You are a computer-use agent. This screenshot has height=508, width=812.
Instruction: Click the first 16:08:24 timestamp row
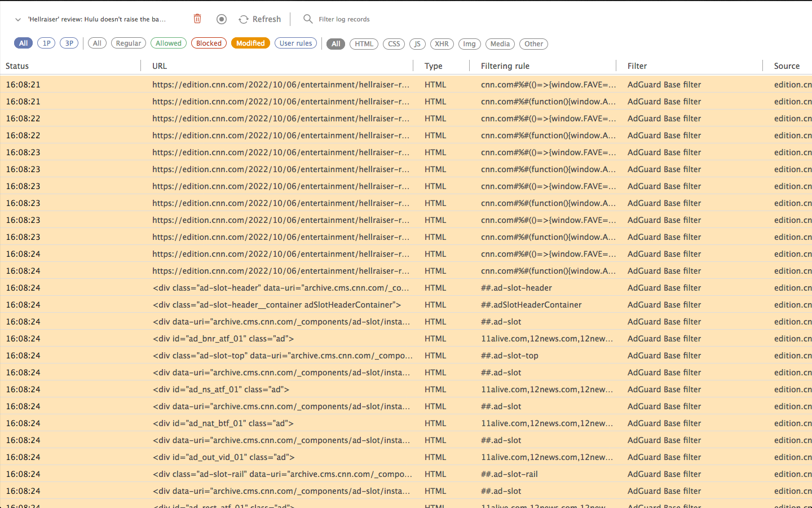pos(406,253)
